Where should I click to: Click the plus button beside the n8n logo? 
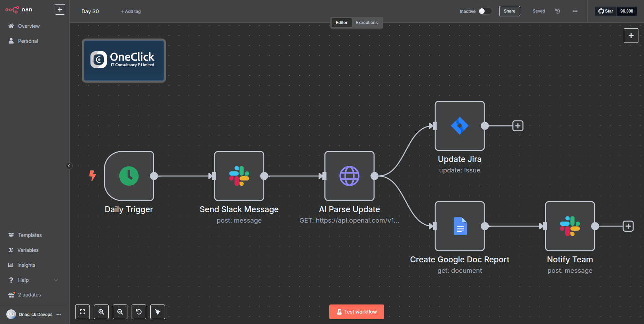click(60, 9)
